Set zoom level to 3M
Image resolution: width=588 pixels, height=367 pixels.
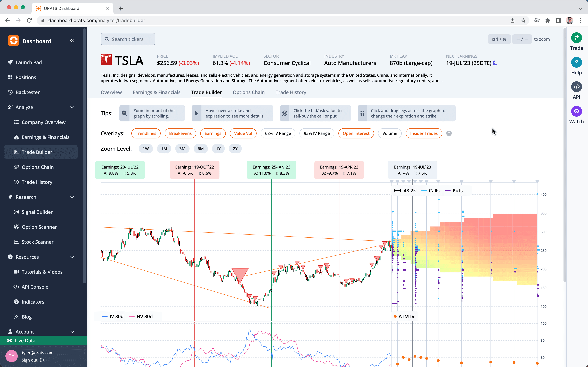click(182, 148)
